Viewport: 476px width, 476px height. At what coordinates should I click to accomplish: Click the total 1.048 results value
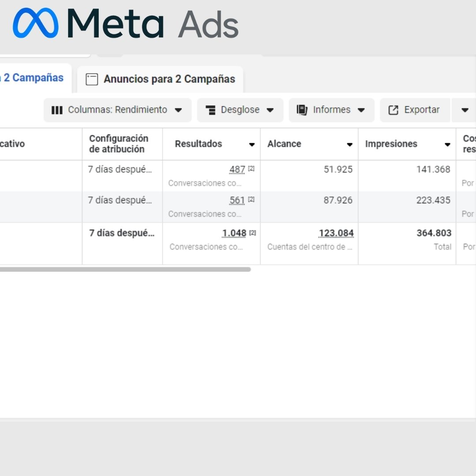pos(234,233)
